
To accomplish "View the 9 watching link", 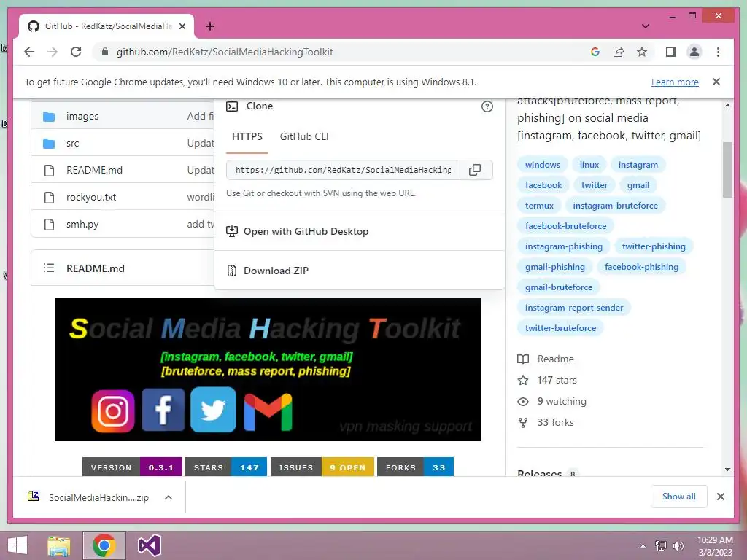I will coord(562,402).
